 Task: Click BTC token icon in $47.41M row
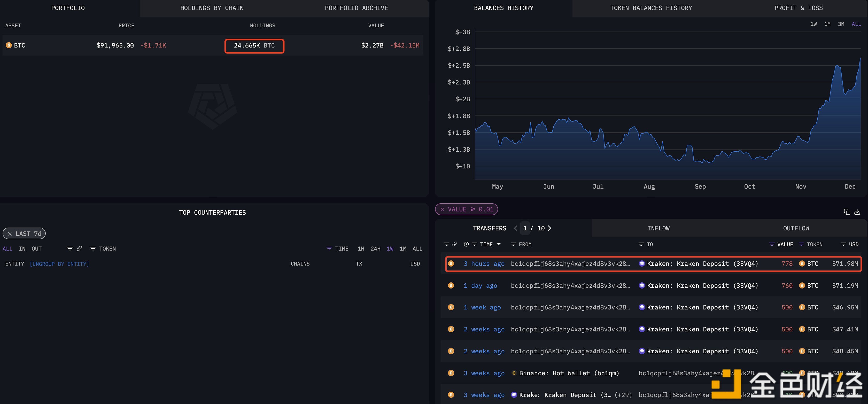(802, 329)
